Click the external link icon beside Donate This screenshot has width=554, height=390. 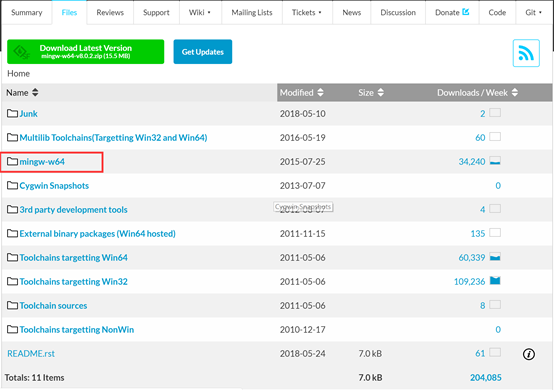(466, 12)
